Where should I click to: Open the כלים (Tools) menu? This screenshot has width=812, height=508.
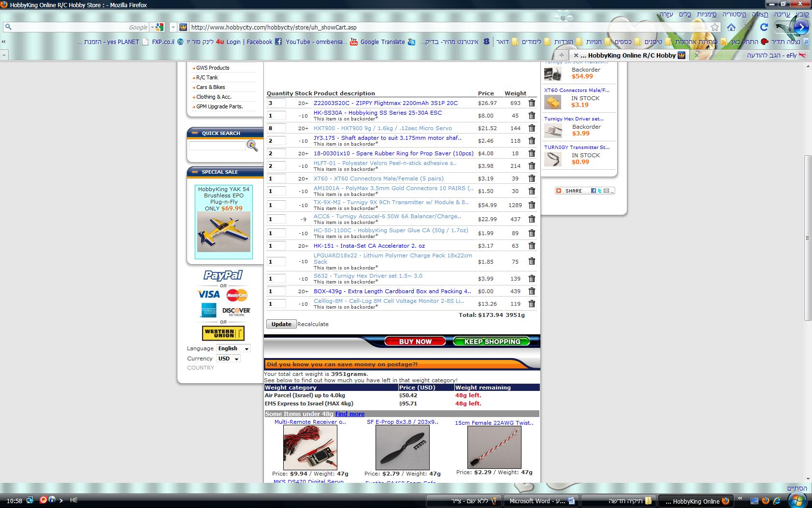[x=685, y=15]
